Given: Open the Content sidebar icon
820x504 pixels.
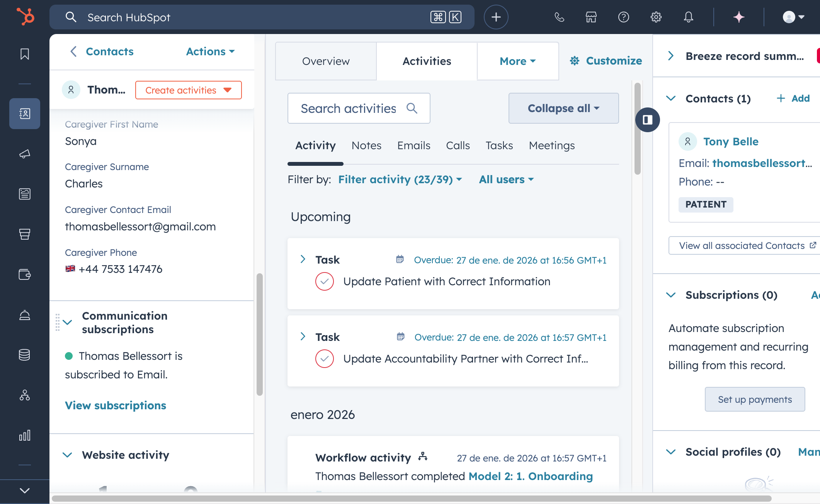Looking at the screenshot, I should [25, 194].
